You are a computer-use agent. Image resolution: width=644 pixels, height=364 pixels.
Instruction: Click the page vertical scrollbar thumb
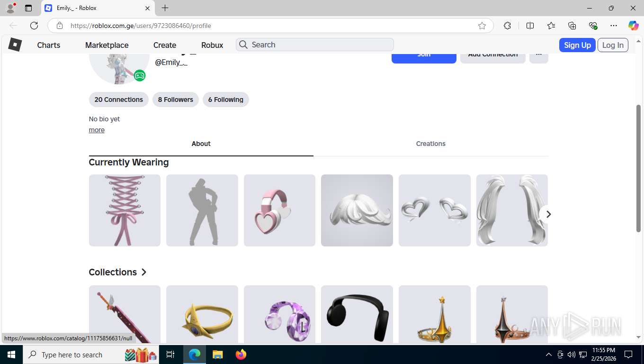(x=638, y=168)
